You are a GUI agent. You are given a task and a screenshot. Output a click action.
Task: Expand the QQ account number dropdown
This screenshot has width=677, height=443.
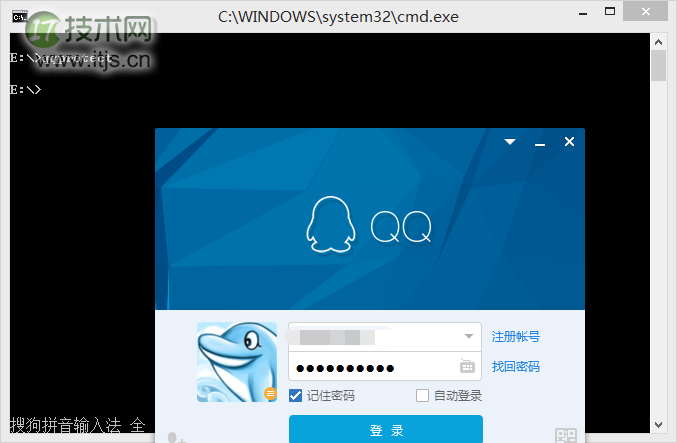click(x=469, y=336)
